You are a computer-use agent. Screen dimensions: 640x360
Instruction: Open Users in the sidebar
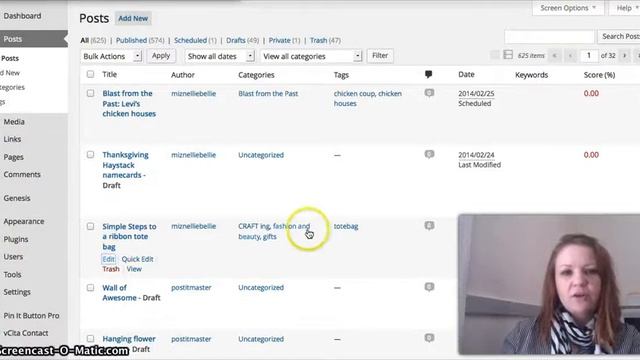[x=13, y=257]
